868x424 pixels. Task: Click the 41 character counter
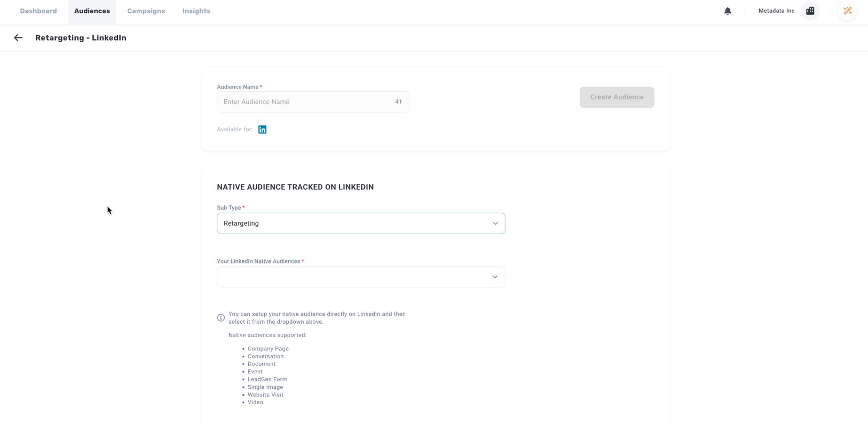click(398, 102)
